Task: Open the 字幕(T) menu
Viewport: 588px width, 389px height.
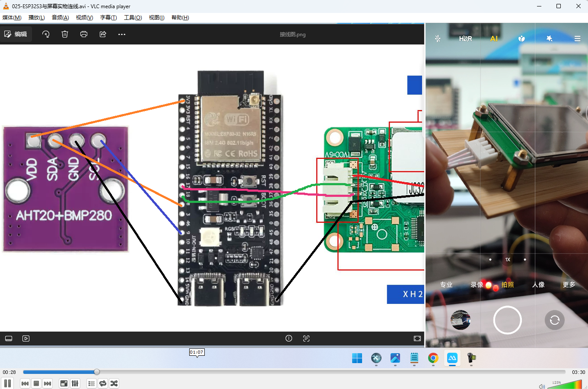Action: pos(108,18)
